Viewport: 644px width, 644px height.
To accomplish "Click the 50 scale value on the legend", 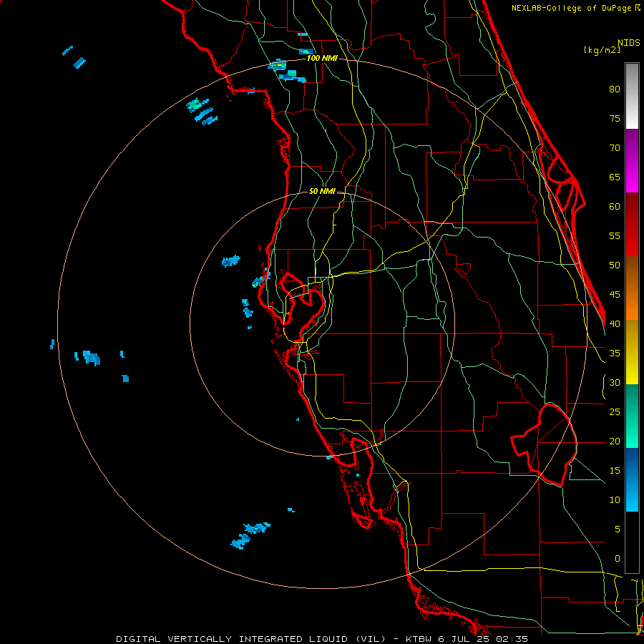I will click(x=615, y=265).
